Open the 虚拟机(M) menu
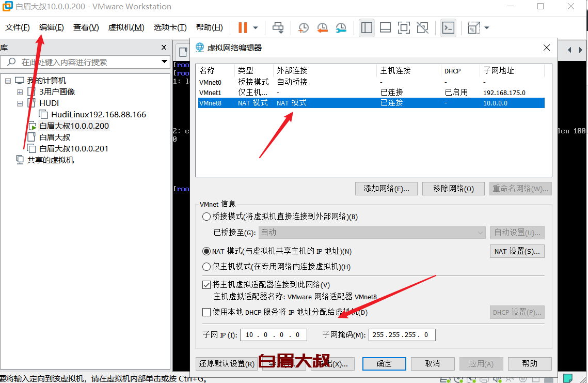 (x=126, y=27)
